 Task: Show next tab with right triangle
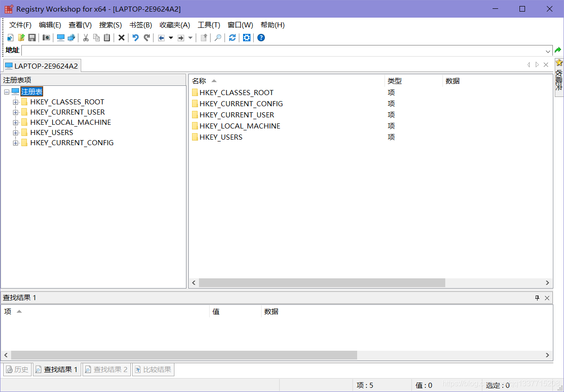(537, 65)
